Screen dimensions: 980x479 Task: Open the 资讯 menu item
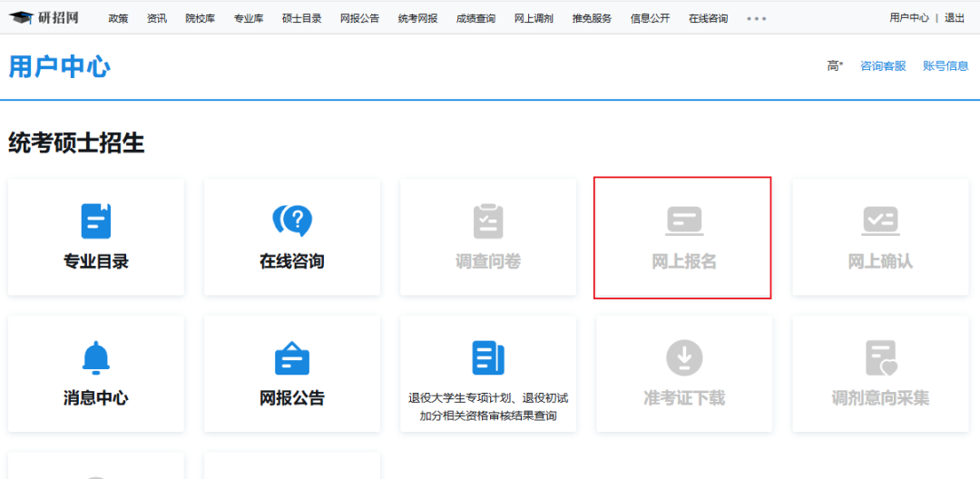[157, 18]
